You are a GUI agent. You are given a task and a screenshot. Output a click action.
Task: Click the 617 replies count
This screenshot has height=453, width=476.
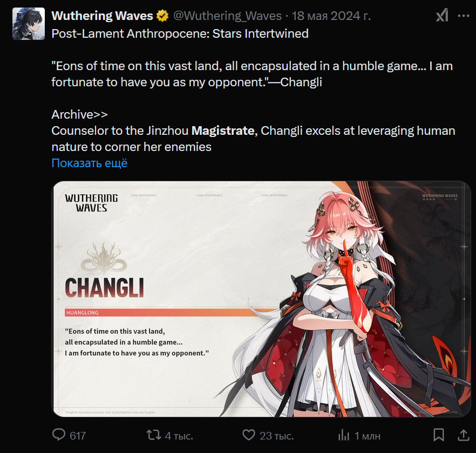[78, 436]
